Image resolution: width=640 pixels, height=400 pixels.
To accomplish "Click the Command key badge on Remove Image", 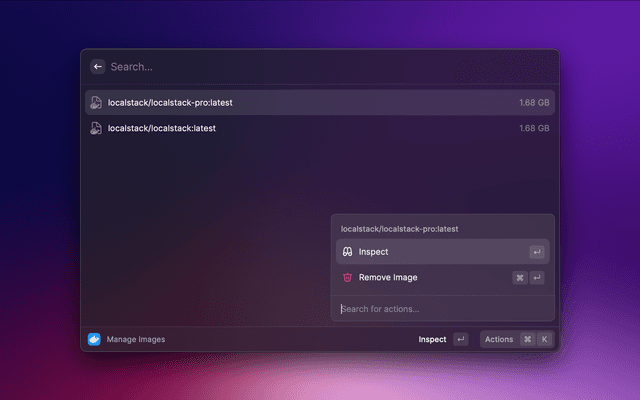I will (x=520, y=277).
